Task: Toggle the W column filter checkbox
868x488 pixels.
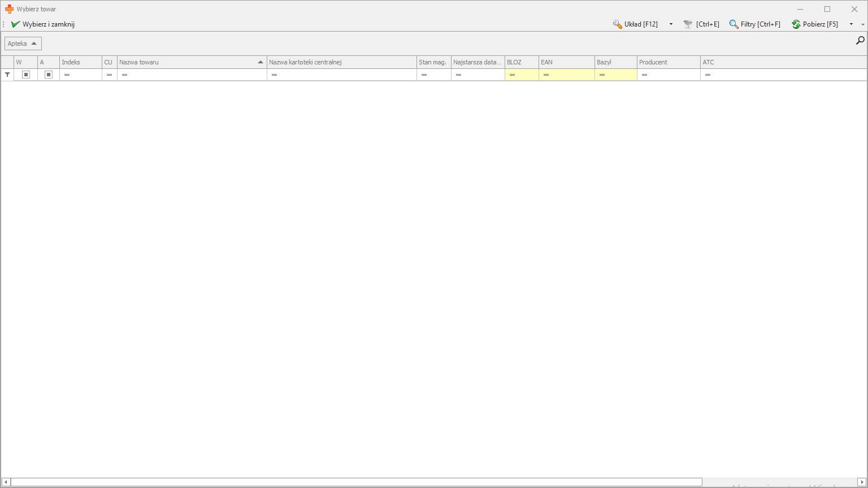Action: point(26,75)
